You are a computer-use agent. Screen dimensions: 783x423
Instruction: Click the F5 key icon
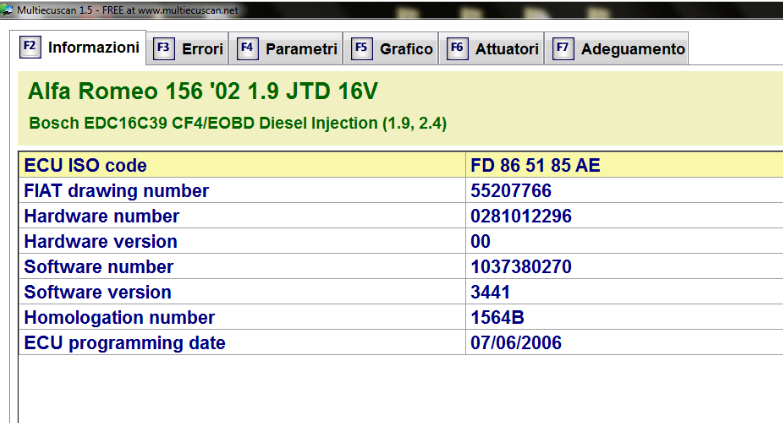(x=361, y=49)
